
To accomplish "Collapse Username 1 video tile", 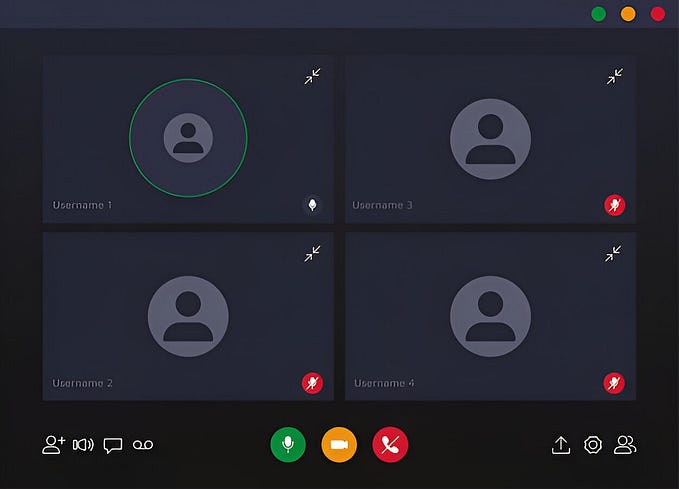I will (x=312, y=76).
